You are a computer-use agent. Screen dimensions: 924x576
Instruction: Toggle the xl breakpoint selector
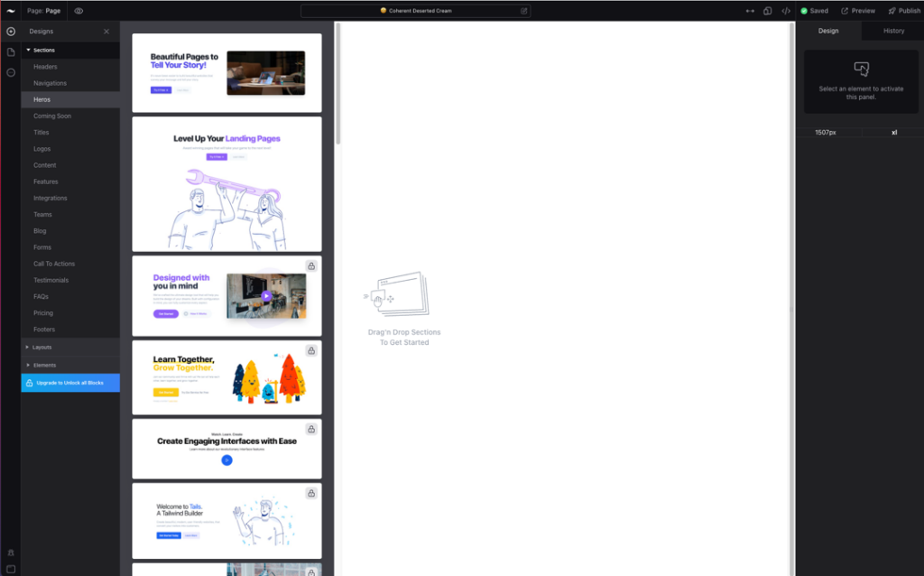(x=893, y=132)
